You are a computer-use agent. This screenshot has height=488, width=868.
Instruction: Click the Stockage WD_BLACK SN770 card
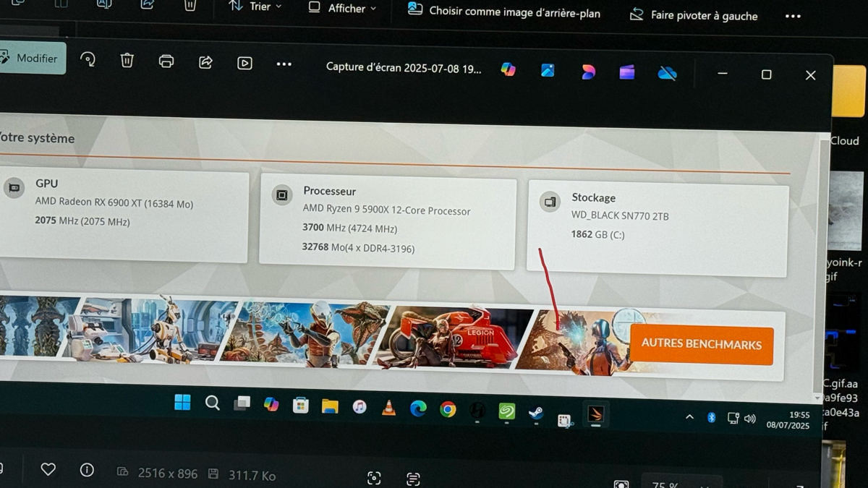coord(657,228)
